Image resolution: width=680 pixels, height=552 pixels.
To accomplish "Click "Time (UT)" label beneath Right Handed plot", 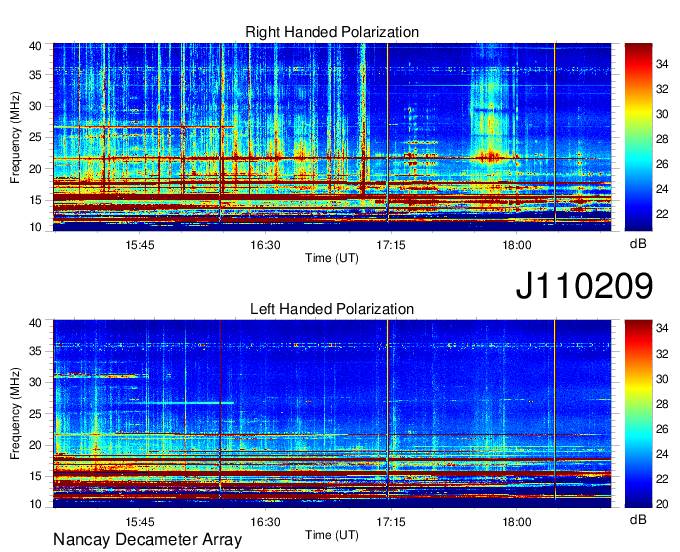I will coord(332,258).
